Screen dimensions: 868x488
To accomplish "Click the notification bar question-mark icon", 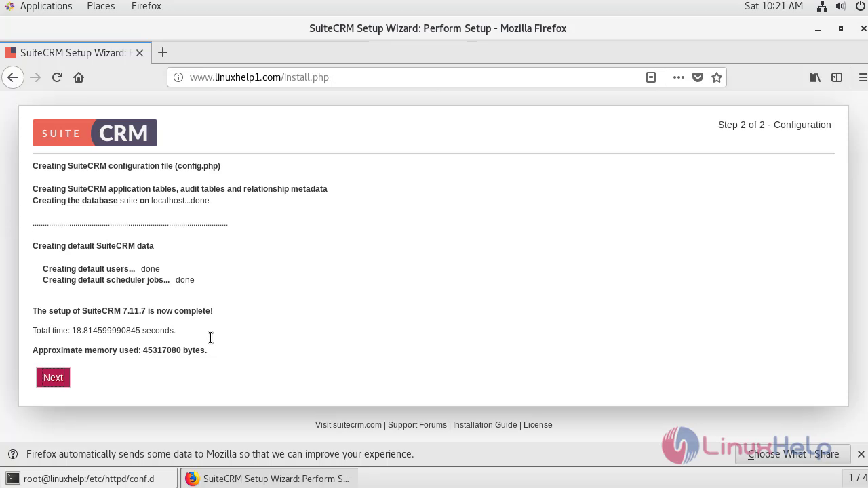I will pyautogui.click(x=12, y=454).
